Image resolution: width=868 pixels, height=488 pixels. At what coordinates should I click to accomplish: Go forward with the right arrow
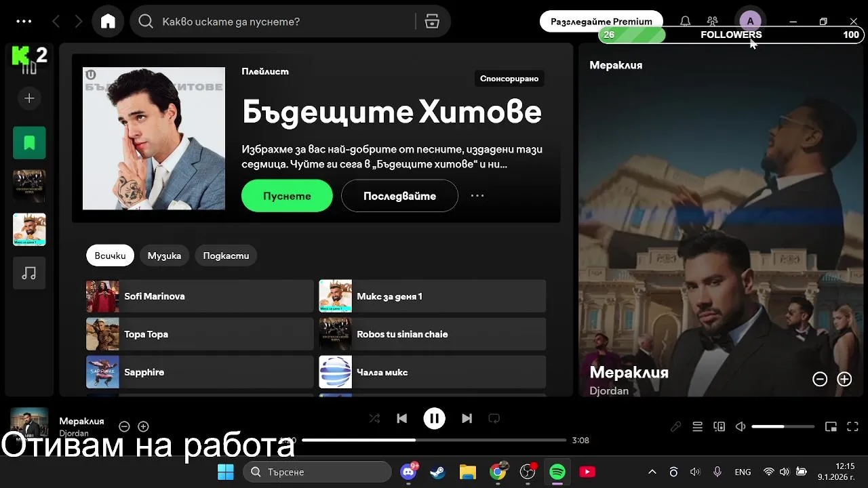[x=79, y=22]
